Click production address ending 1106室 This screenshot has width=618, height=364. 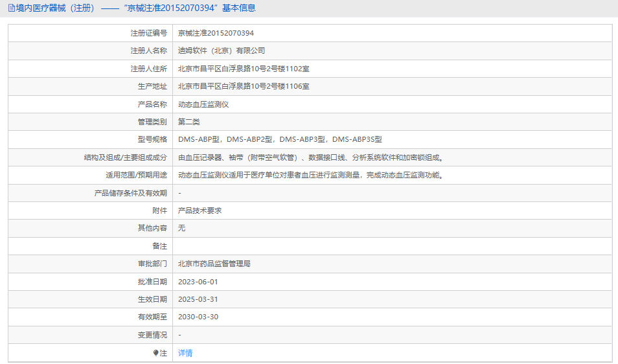click(x=244, y=86)
